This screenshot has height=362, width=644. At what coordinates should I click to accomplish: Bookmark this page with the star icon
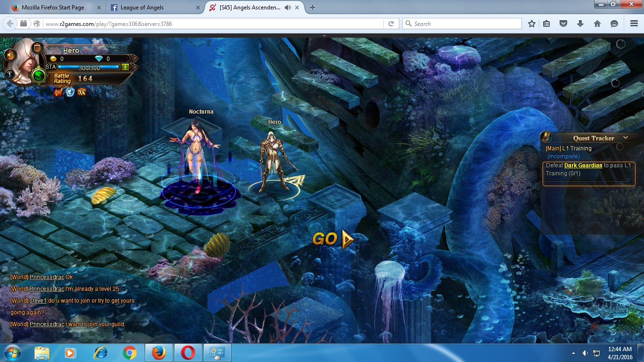point(532,24)
